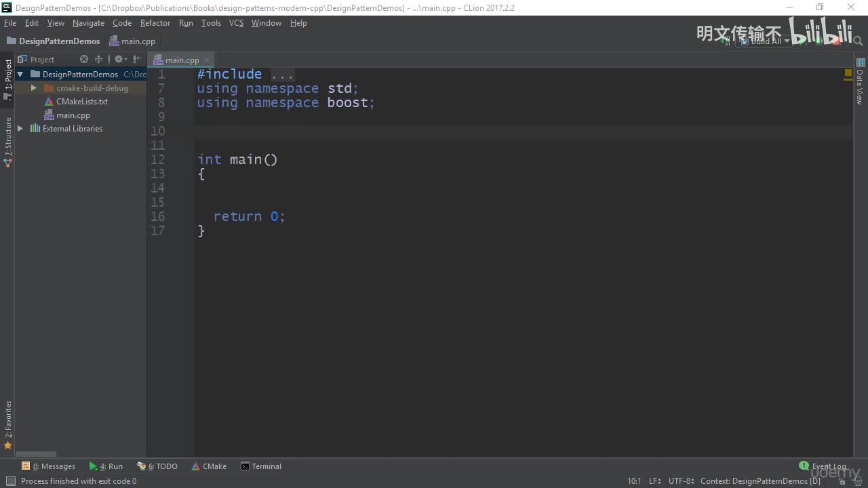Expand the cmake-build-debug folder arrow
The width and height of the screenshot is (868, 488).
coord(33,88)
